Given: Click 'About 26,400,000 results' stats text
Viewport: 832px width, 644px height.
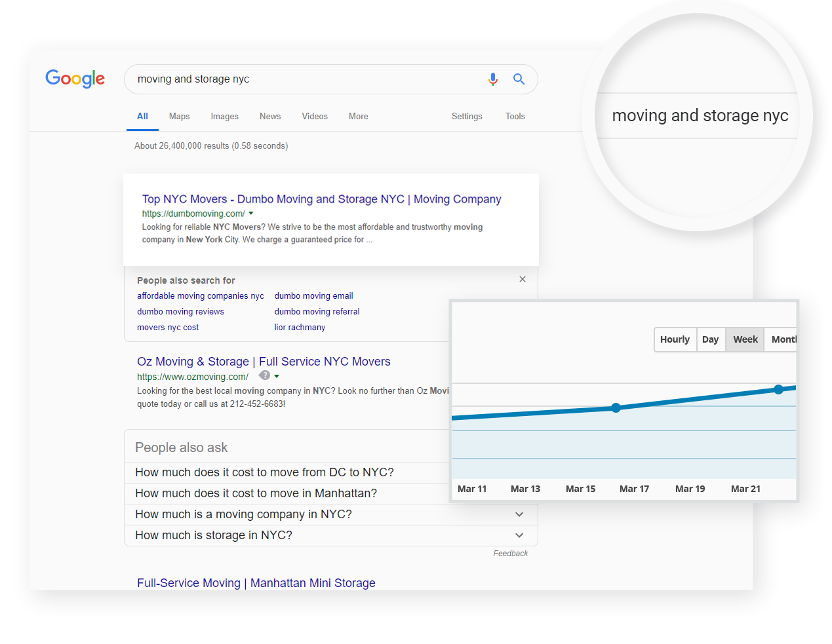Looking at the screenshot, I should click(x=211, y=146).
